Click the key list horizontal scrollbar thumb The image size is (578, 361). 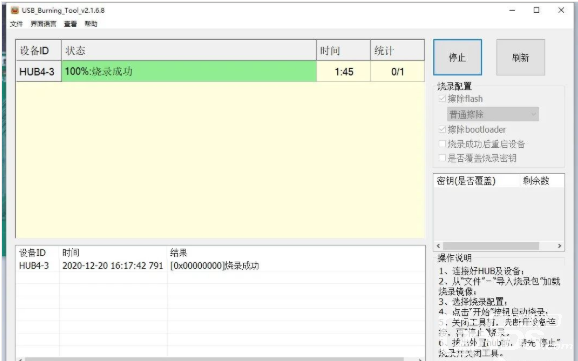[491, 246]
